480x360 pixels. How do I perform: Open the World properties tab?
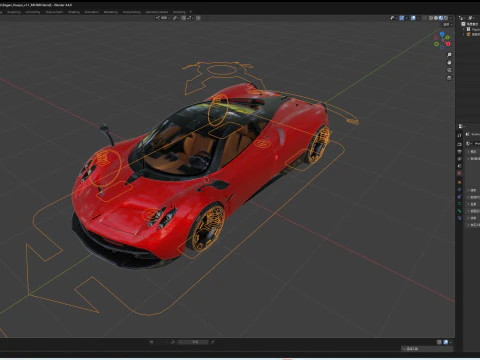(x=459, y=173)
